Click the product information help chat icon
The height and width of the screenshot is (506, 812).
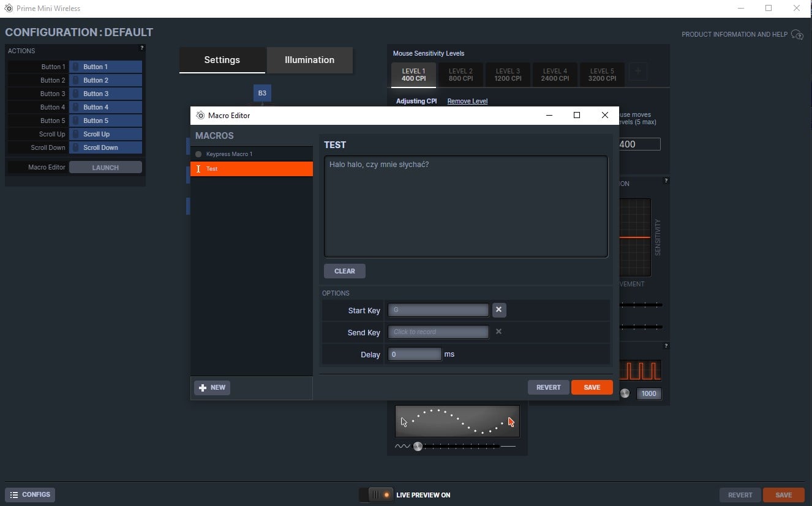(x=797, y=34)
